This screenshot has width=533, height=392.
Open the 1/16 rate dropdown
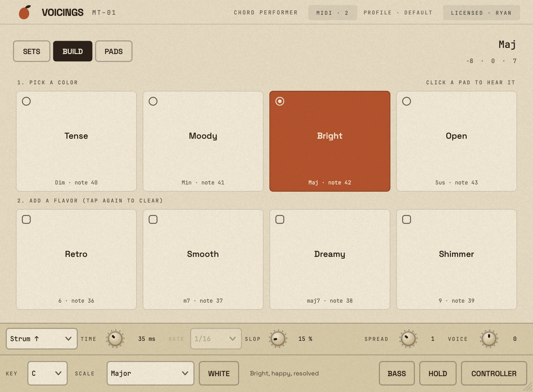216,339
